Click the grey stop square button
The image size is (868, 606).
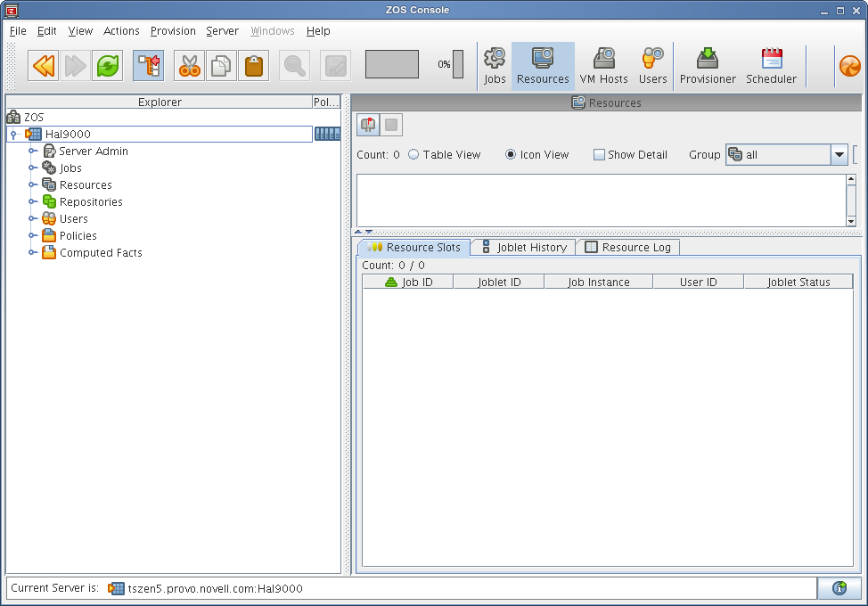(x=391, y=125)
